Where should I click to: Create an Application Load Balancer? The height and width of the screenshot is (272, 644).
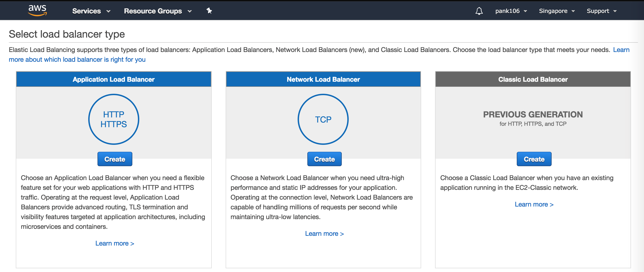point(115,159)
